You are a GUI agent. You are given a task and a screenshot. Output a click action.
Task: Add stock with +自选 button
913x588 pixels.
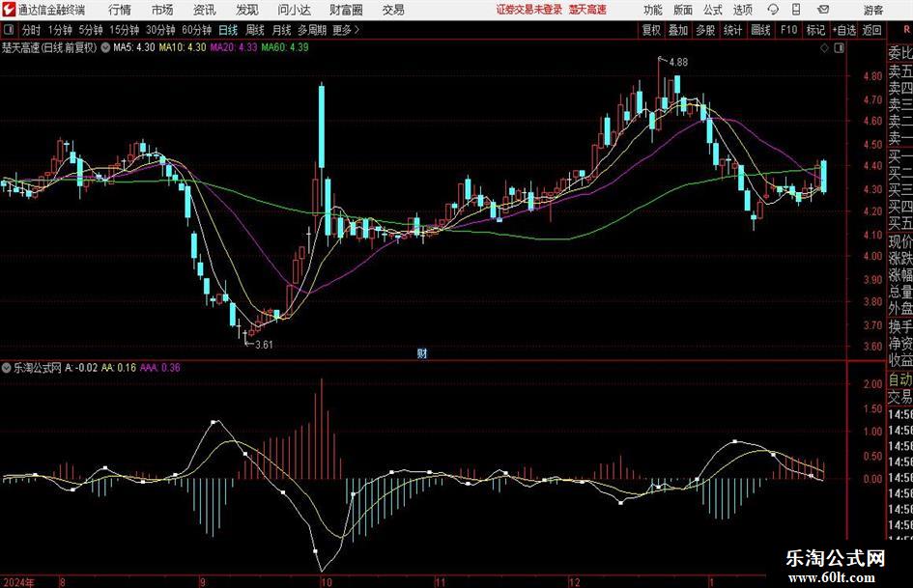844,30
